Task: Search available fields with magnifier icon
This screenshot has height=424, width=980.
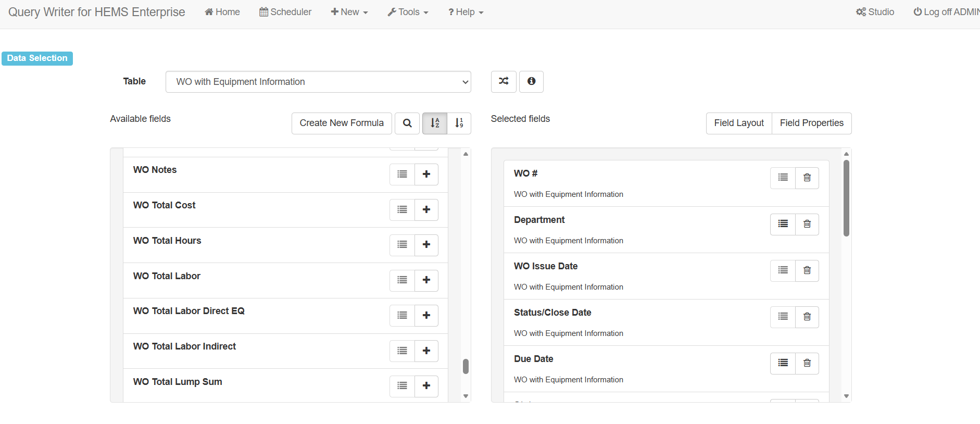Action: point(407,123)
